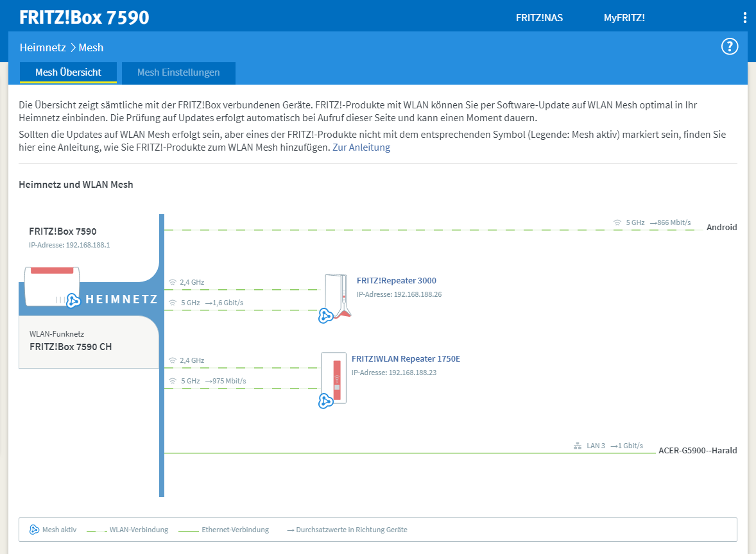Click the mesh icon on FRITZ!Repeater 3000
Image resolution: width=756 pixels, height=554 pixels.
(326, 316)
